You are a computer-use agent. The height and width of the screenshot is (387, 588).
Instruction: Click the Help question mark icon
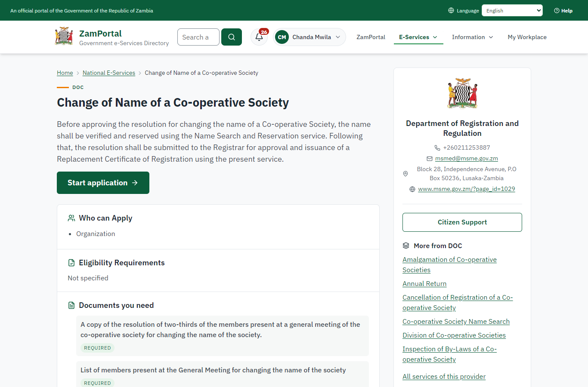pos(557,11)
